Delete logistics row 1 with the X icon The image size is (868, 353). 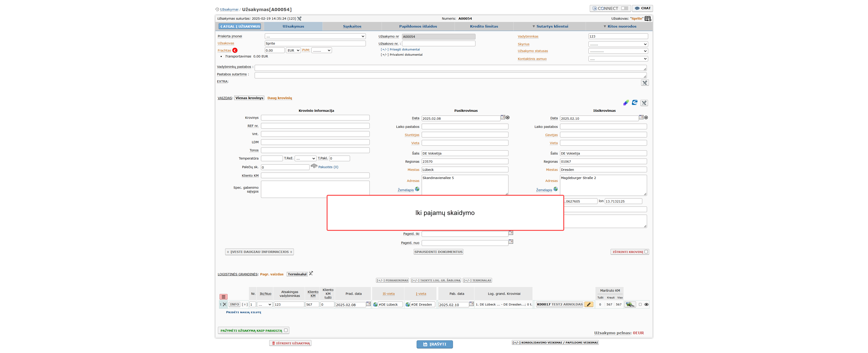(225, 304)
